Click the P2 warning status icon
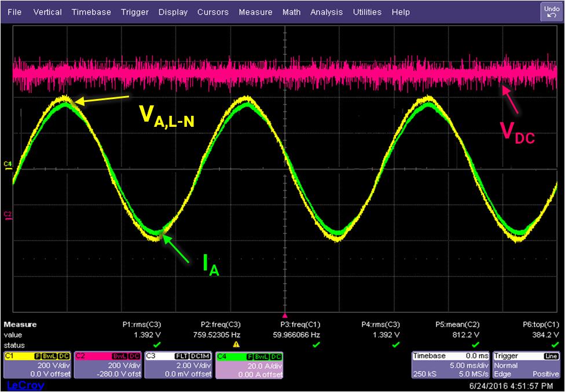 (x=236, y=345)
